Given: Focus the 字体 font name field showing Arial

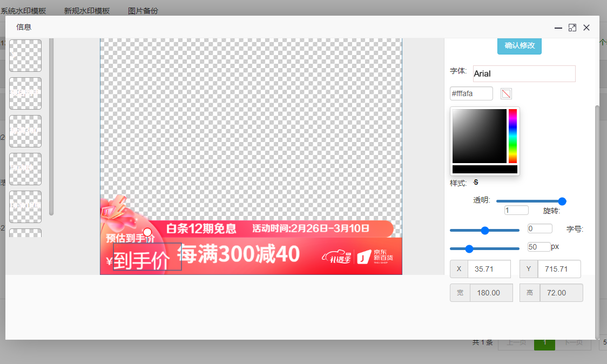Looking at the screenshot, I should 524,73.
